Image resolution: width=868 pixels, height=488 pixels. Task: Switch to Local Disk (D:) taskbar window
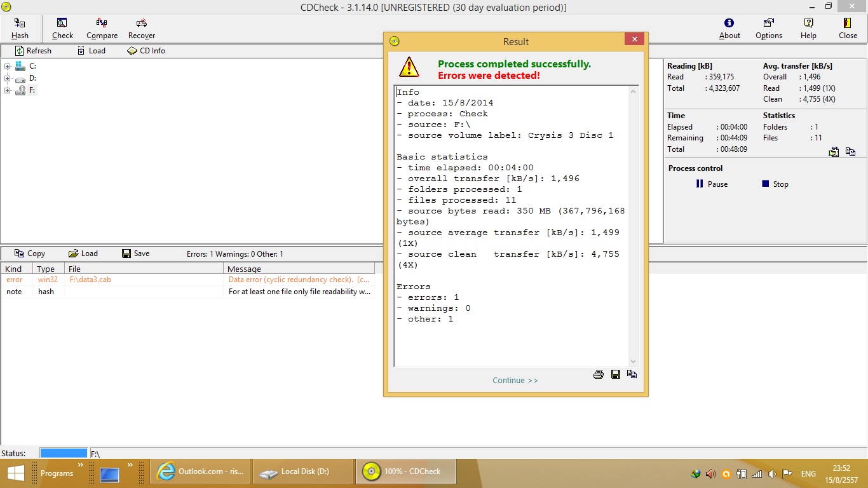[304, 471]
